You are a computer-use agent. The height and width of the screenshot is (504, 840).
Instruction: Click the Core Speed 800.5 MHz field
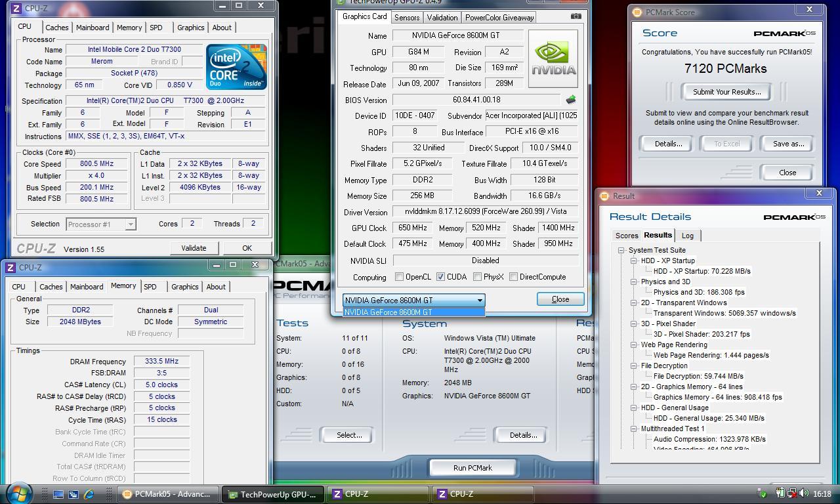96,164
